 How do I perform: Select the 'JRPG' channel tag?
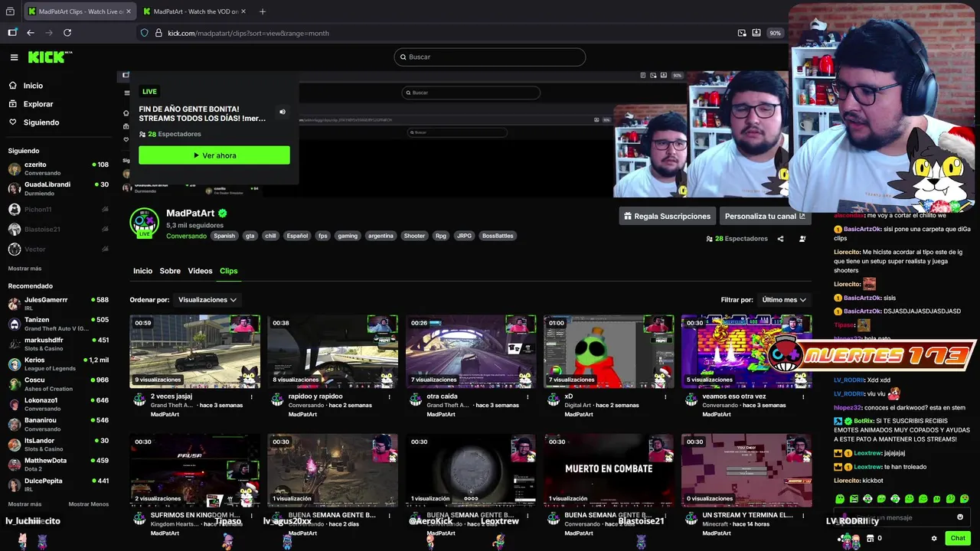[x=464, y=236]
